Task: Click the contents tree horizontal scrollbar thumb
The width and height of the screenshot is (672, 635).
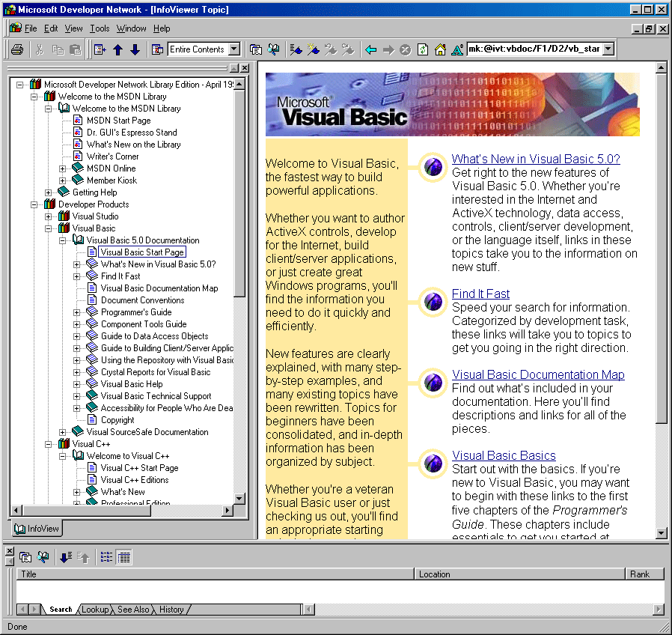Action: coord(87,510)
